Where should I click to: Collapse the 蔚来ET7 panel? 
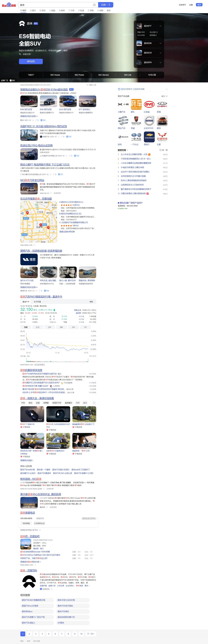tap(160, 26)
